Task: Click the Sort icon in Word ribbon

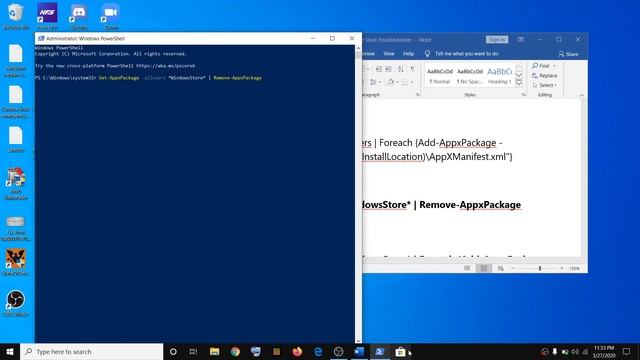Action: pyautogui.click(x=400, y=69)
